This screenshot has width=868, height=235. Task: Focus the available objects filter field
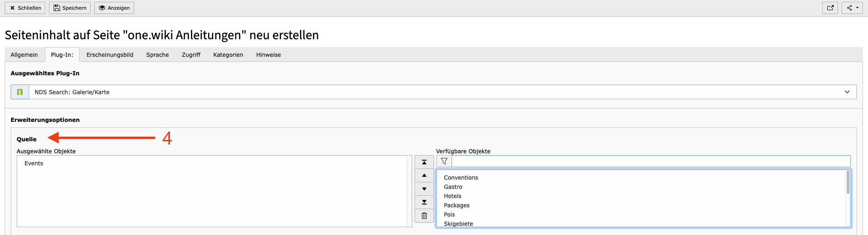pyautogui.click(x=651, y=161)
